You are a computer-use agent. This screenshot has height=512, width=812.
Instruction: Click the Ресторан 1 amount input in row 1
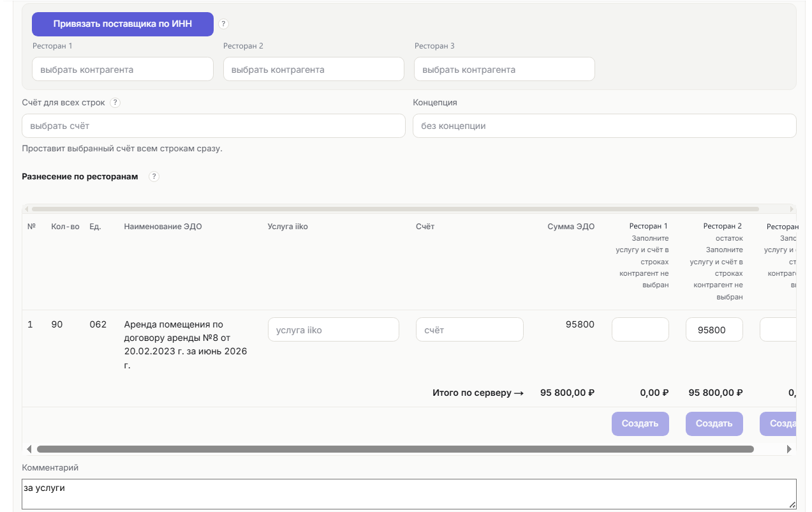click(640, 329)
